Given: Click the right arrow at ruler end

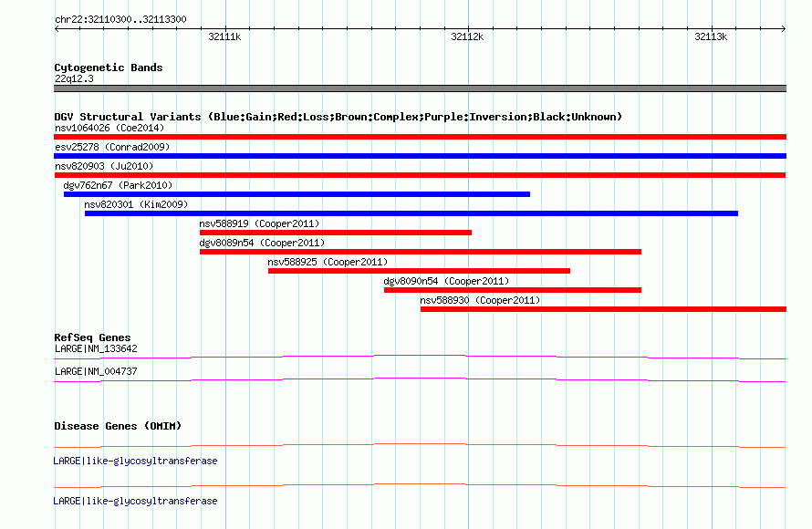Looking at the screenshot, I should (x=784, y=29).
